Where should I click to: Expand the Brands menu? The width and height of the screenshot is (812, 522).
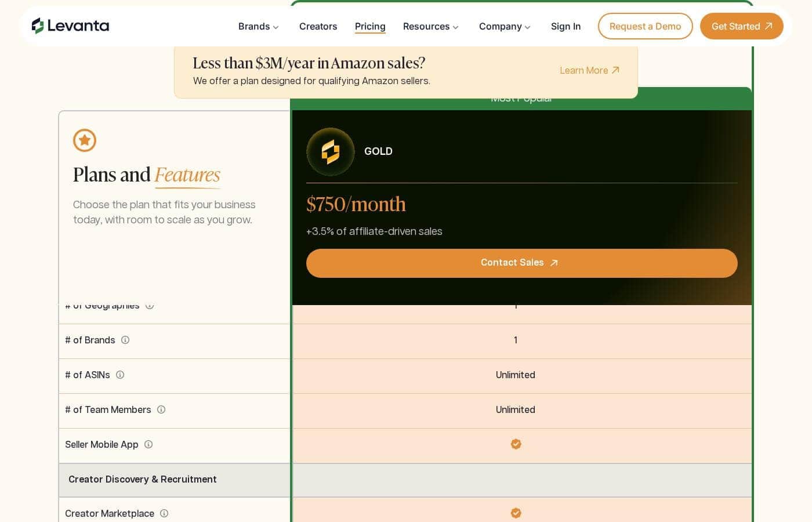pyautogui.click(x=259, y=26)
